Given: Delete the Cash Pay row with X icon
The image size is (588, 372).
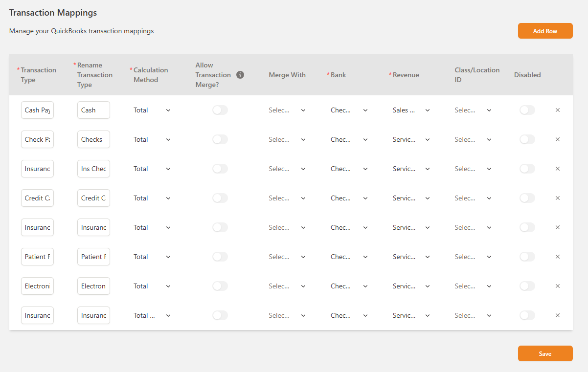Looking at the screenshot, I should (x=557, y=110).
